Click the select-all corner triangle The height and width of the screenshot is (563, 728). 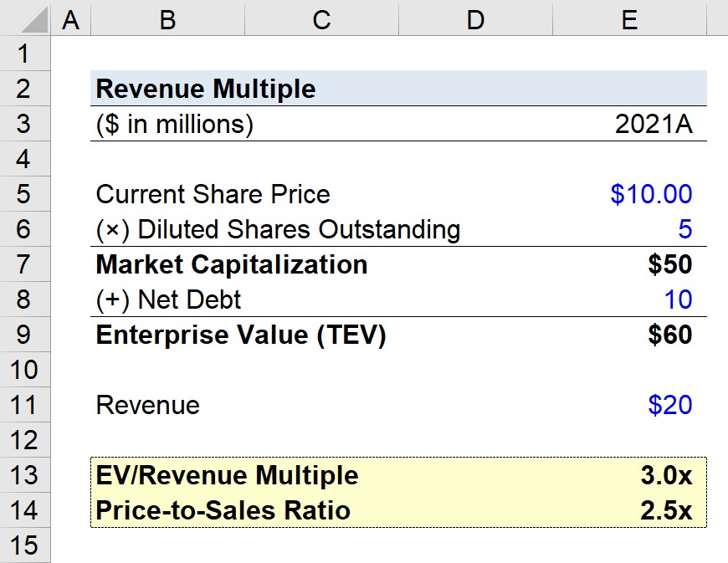(25, 18)
